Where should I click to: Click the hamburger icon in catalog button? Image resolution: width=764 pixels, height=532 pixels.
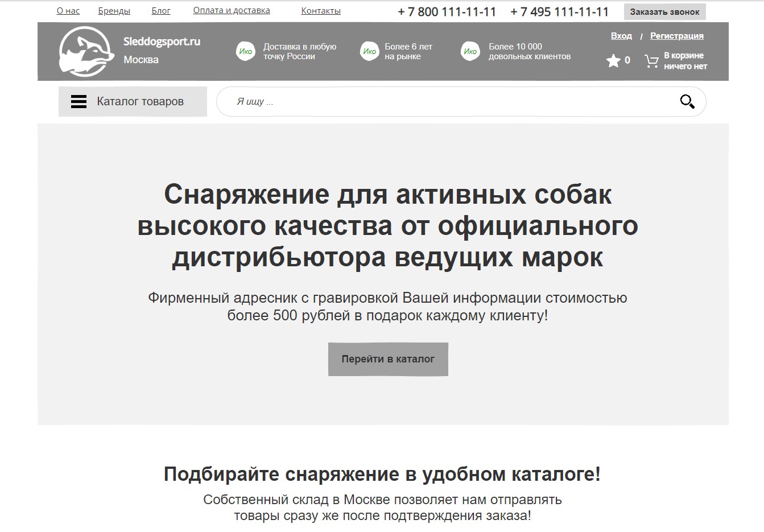(x=79, y=102)
